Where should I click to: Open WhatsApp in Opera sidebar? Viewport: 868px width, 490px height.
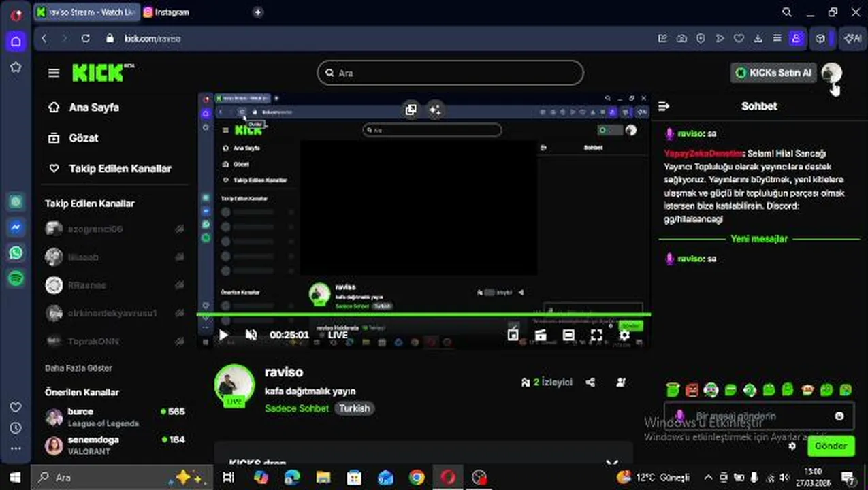16,253
